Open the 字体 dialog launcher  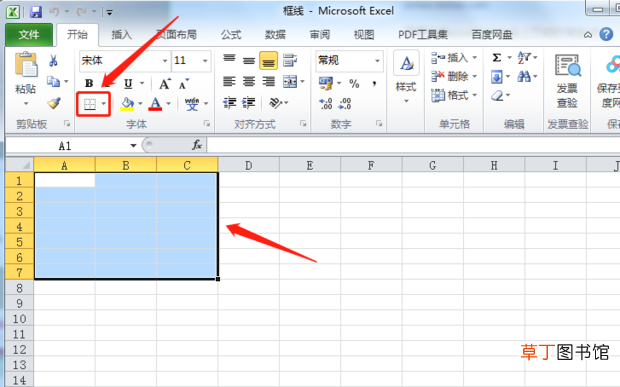[206, 124]
